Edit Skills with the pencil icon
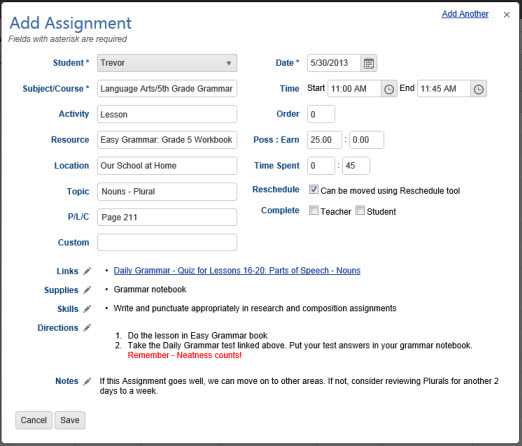The image size is (522, 446). click(x=87, y=309)
